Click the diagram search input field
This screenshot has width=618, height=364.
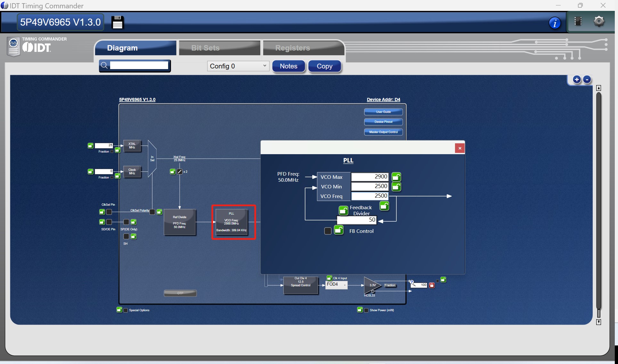[x=139, y=66]
